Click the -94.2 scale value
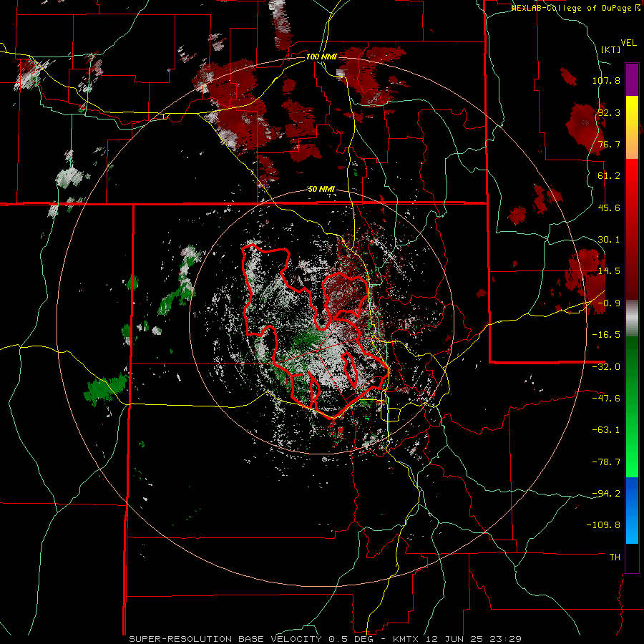 pyautogui.click(x=606, y=493)
